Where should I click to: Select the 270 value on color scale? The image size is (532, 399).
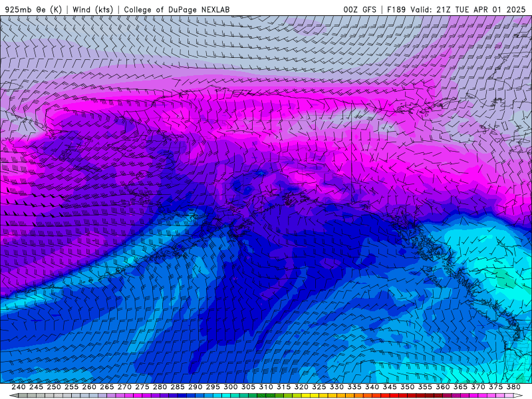tap(124, 387)
